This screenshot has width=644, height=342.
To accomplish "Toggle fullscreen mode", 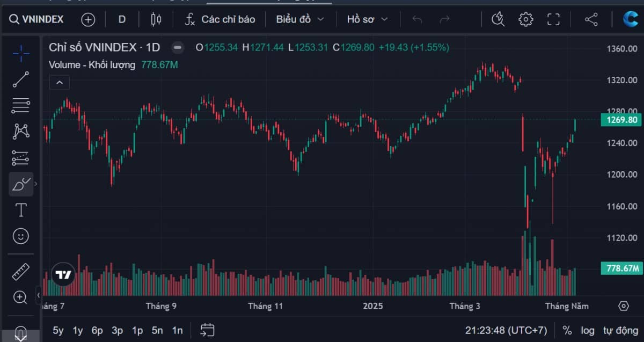I will tap(553, 20).
